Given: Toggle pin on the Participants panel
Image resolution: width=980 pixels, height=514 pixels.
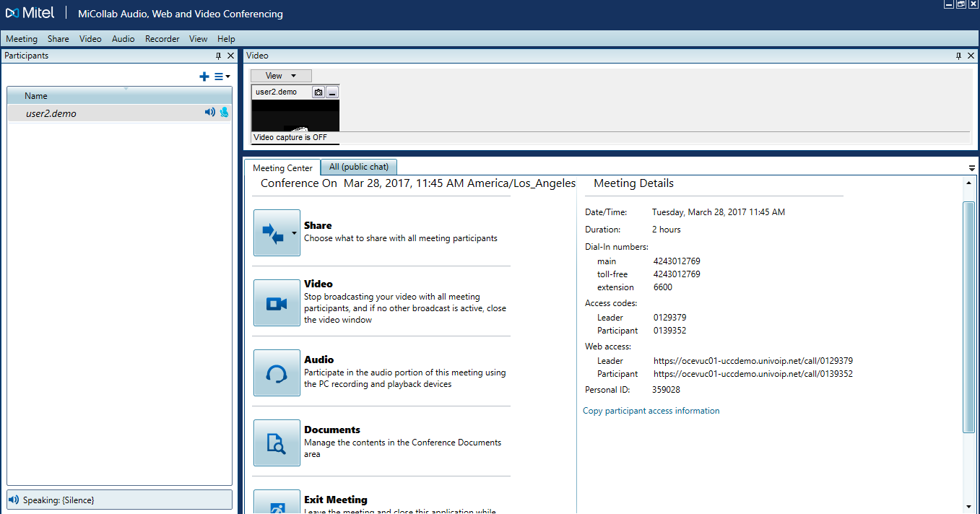Looking at the screenshot, I should pyautogui.click(x=219, y=56).
